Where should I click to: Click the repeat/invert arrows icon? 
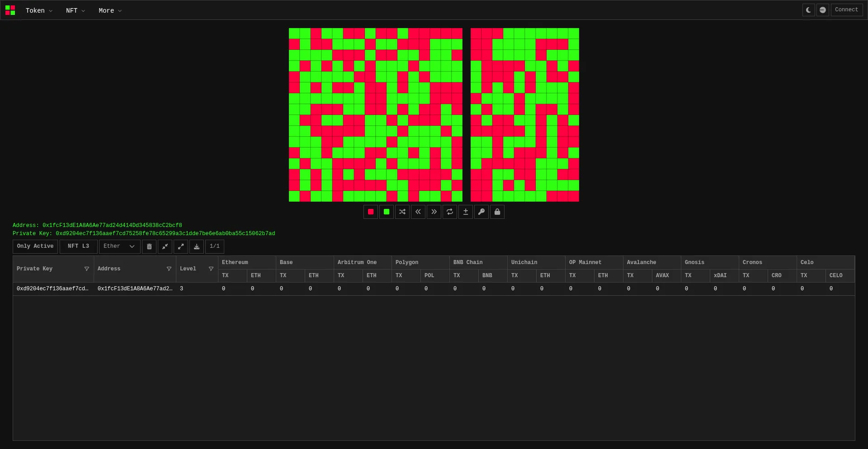click(x=449, y=212)
